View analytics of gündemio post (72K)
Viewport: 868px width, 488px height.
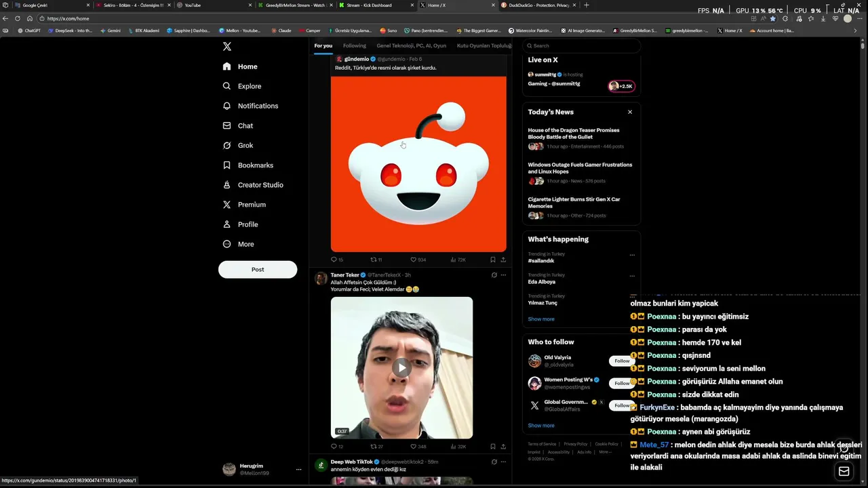pyautogui.click(x=458, y=260)
